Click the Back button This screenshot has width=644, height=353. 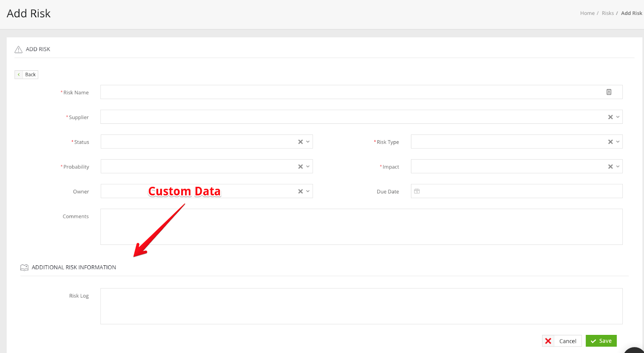click(26, 74)
